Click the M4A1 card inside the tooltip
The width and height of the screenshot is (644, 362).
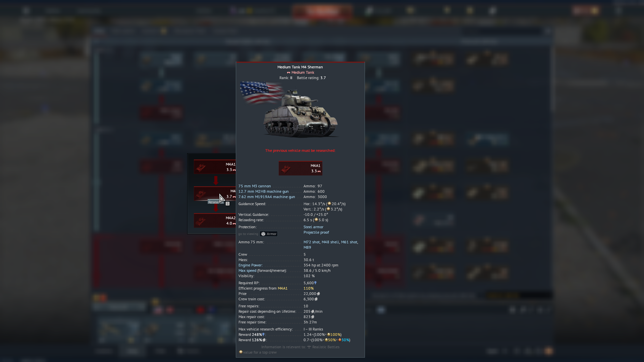tap(300, 168)
